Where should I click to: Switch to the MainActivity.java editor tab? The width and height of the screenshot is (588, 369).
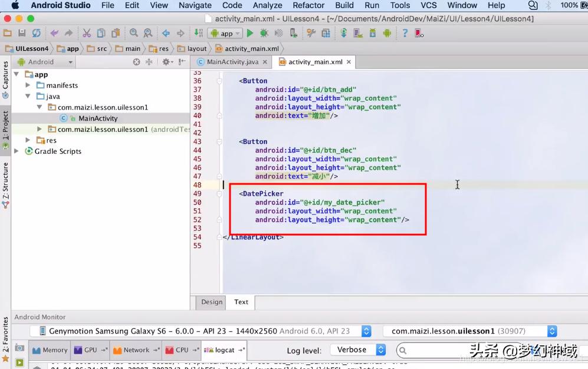[x=232, y=62]
